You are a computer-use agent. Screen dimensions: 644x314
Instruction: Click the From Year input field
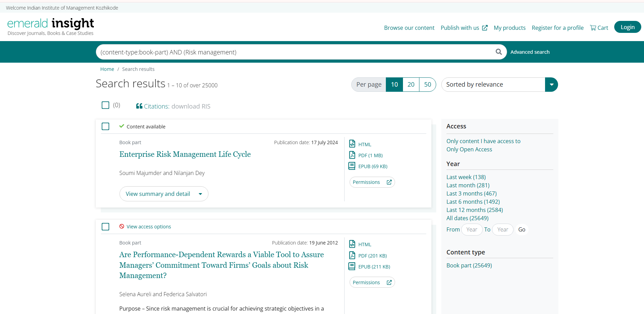point(471,229)
